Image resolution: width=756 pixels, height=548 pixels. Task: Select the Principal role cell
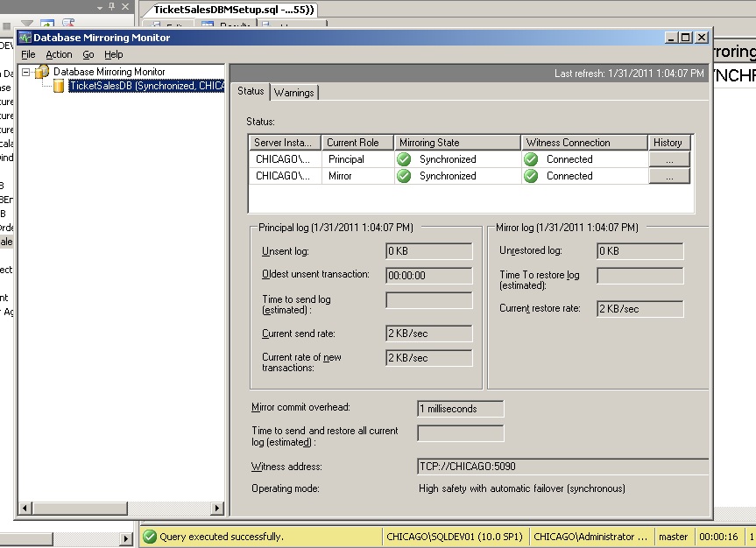357,159
